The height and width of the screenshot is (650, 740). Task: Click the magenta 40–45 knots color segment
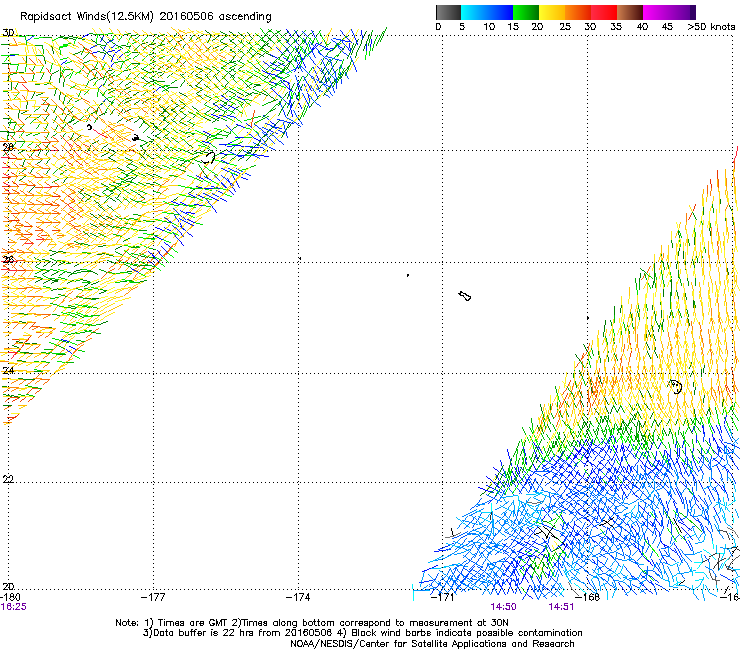tap(656, 12)
